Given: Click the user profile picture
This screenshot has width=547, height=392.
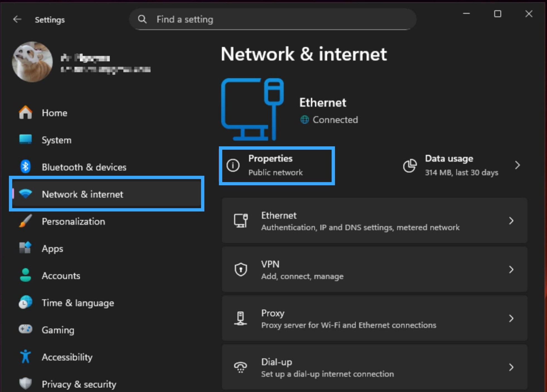Looking at the screenshot, I should (32, 62).
